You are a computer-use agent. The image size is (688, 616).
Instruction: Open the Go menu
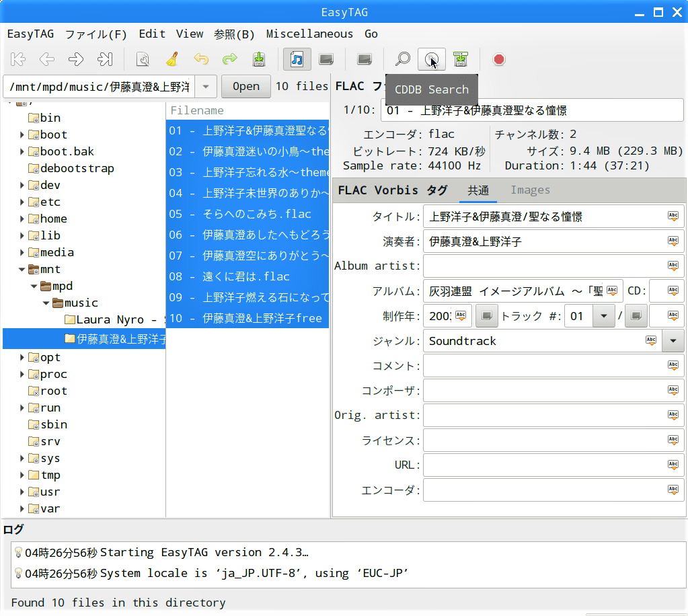coord(371,34)
